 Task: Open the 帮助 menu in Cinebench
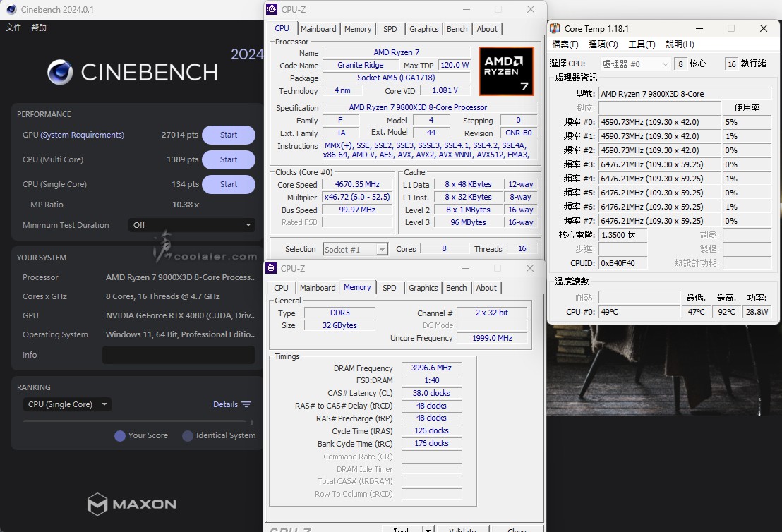coord(39,28)
